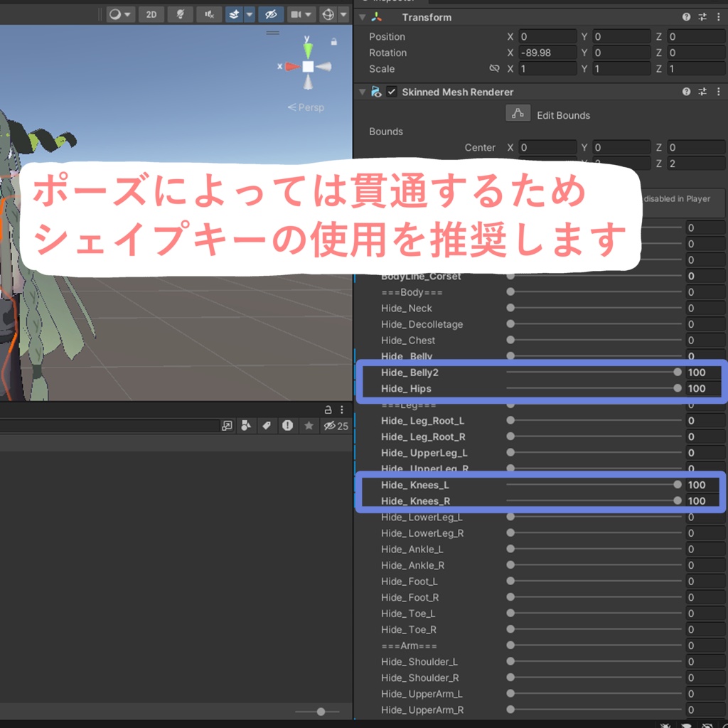Click the Hide_Neck slider

(594, 308)
